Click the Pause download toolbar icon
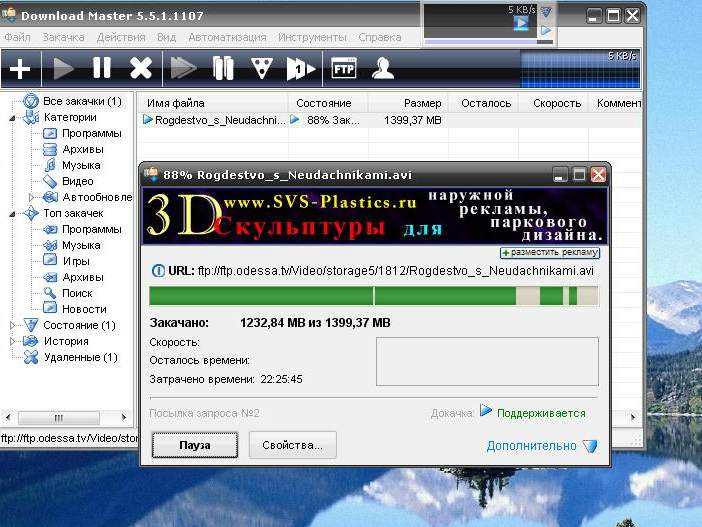The width and height of the screenshot is (702, 527). (x=102, y=68)
